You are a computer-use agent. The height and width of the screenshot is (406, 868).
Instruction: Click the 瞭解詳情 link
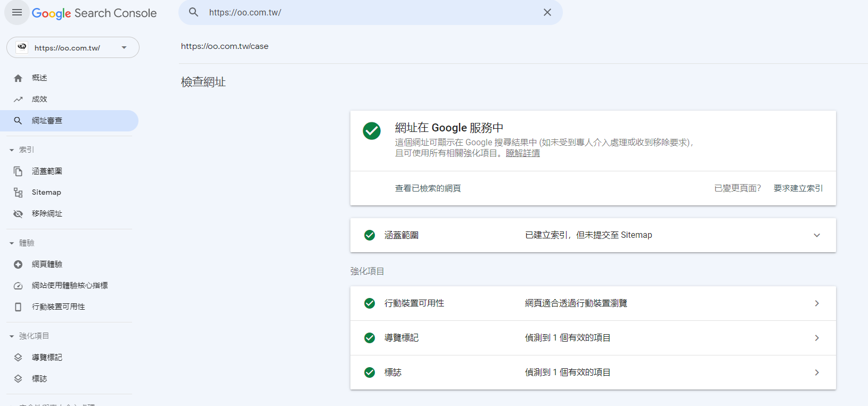point(523,153)
